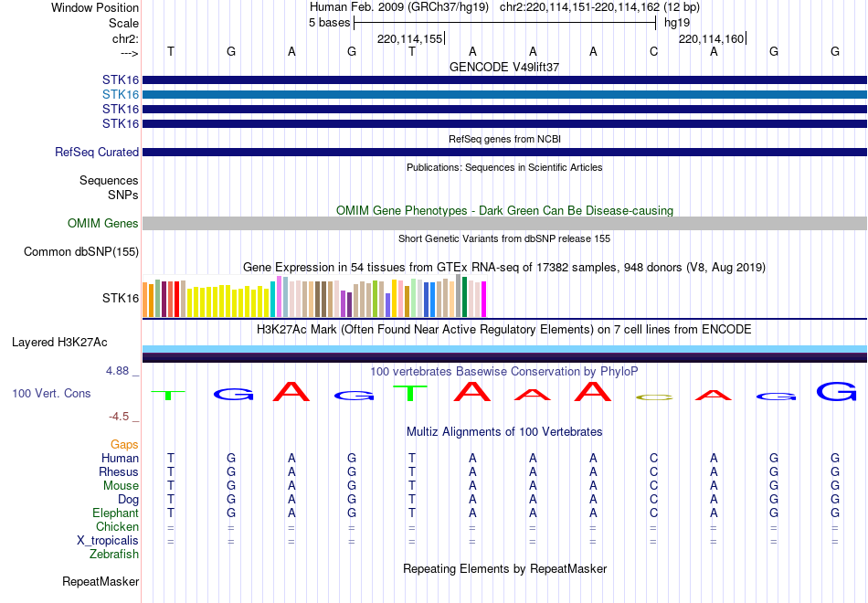Click the Chicken species label
868x603 pixels.
[x=117, y=526]
